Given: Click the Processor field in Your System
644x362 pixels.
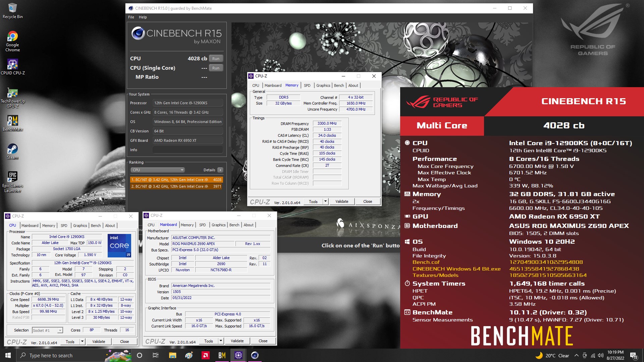Looking at the screenshot, I should [188, 103].
